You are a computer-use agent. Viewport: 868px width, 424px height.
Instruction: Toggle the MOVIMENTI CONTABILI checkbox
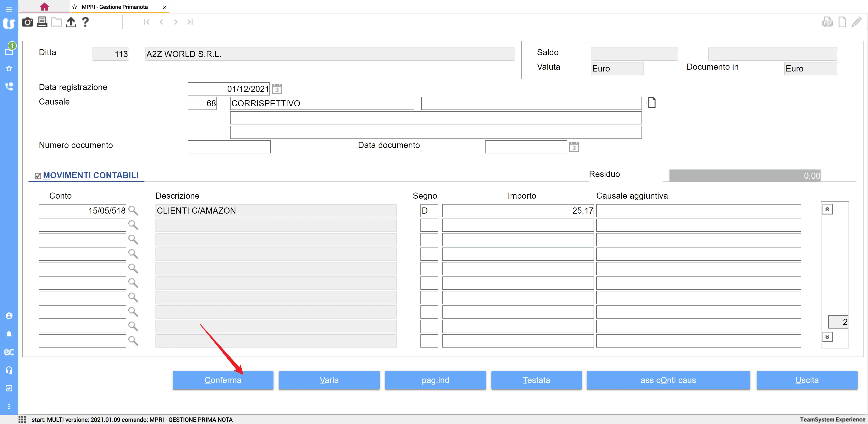coord(38,176)
